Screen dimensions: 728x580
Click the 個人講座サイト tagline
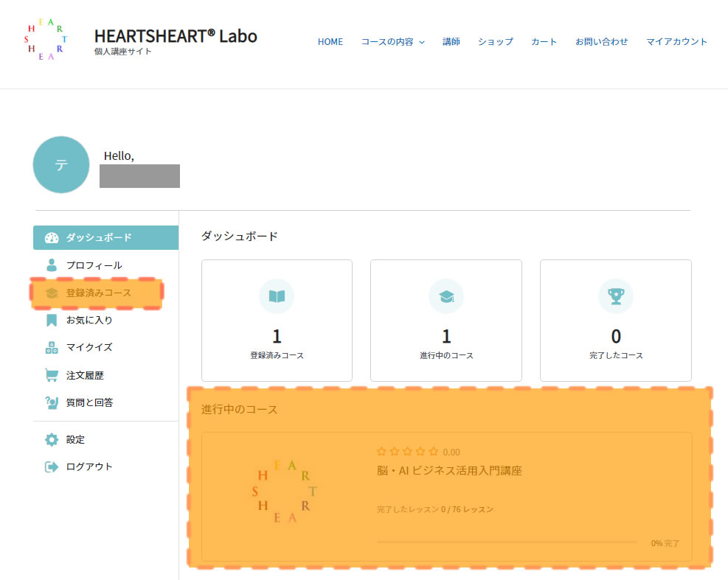pyautogui.click(x=123, y=52)
